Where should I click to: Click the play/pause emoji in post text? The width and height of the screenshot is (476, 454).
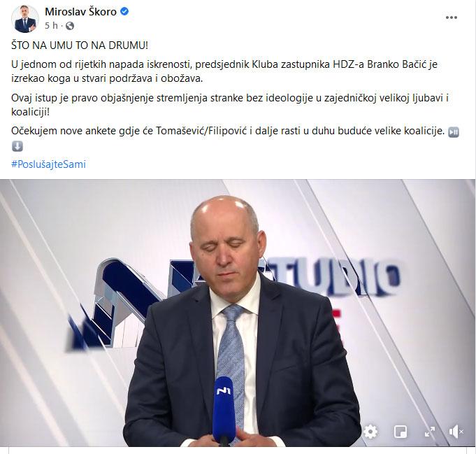click(454, 132)
